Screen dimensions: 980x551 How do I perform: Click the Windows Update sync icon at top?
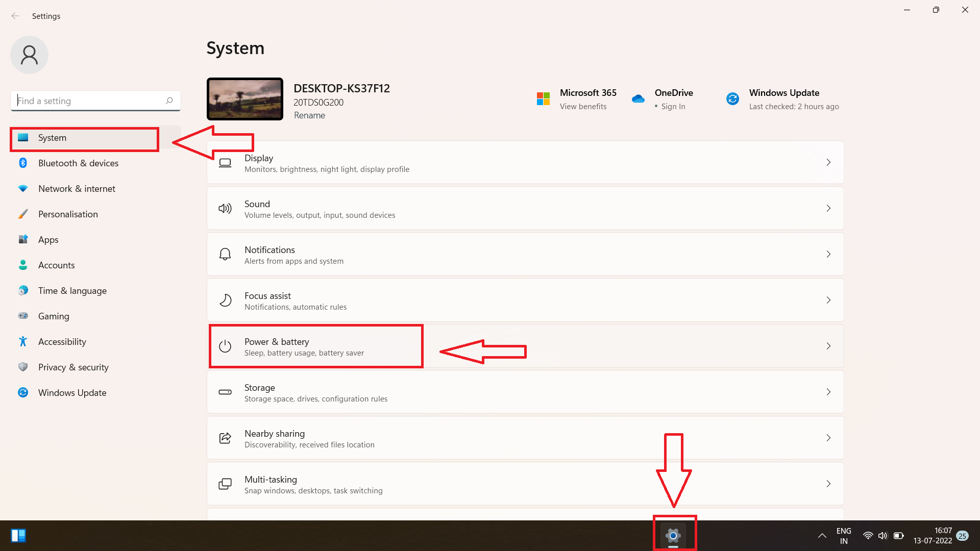pos(732,99)
